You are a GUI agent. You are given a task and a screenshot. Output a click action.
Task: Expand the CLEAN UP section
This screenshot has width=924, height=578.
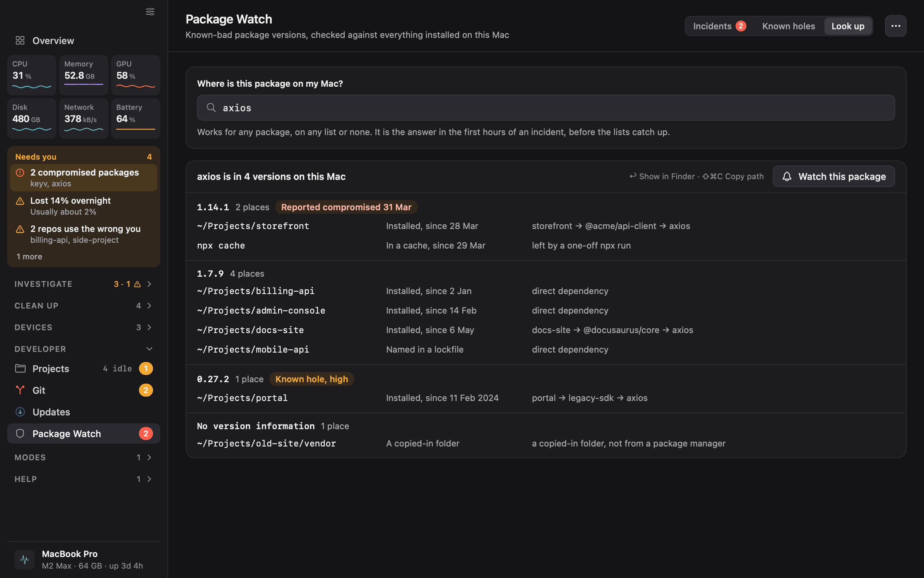coord(84,306)
